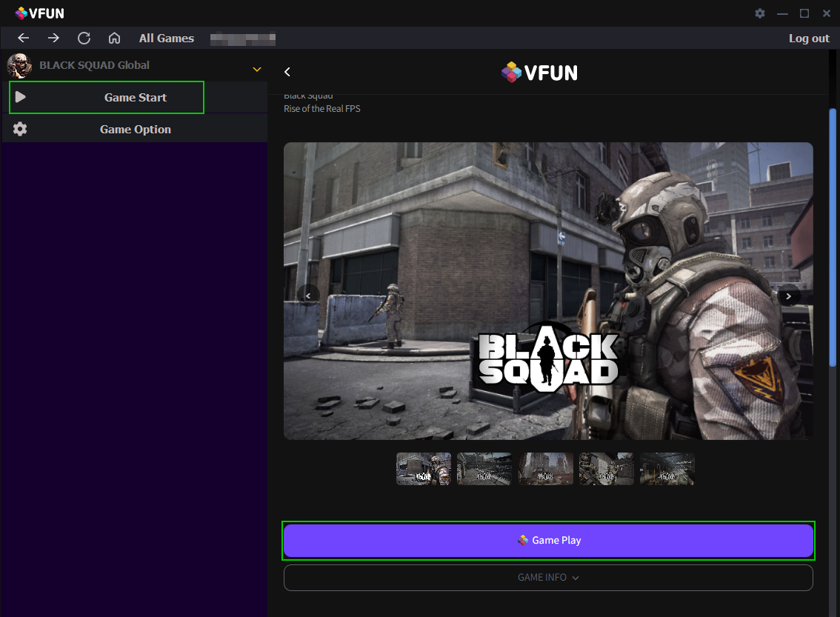Click the VFUN logo in content header

tap(539, 73)
